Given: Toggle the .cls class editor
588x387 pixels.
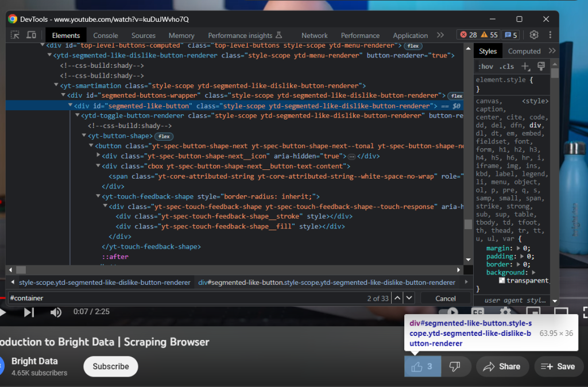Looking at the screenshot, I should pyautogui.click(x=507, y=66).
